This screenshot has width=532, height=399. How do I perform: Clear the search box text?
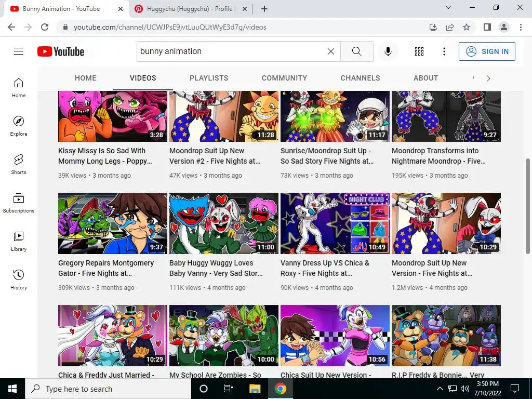coord(331,51)
